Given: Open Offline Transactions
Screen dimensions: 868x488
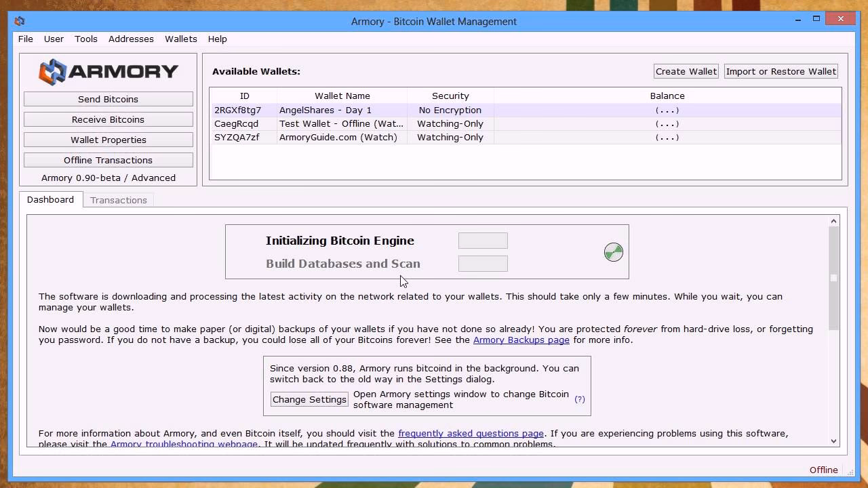Looking at the screenshot, I should (108, 160).
